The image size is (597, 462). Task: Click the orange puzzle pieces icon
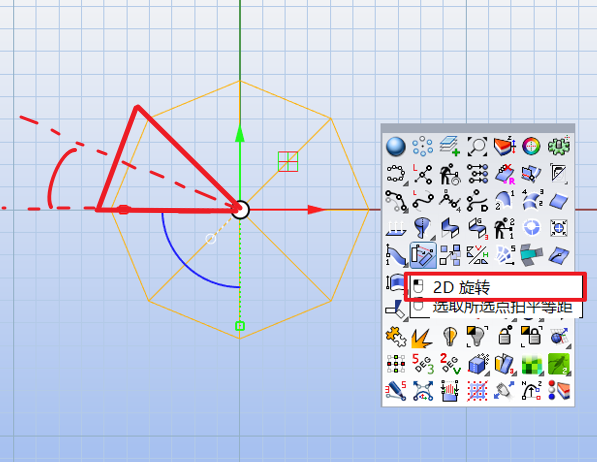pyautogui.click(x=396, y=337)
